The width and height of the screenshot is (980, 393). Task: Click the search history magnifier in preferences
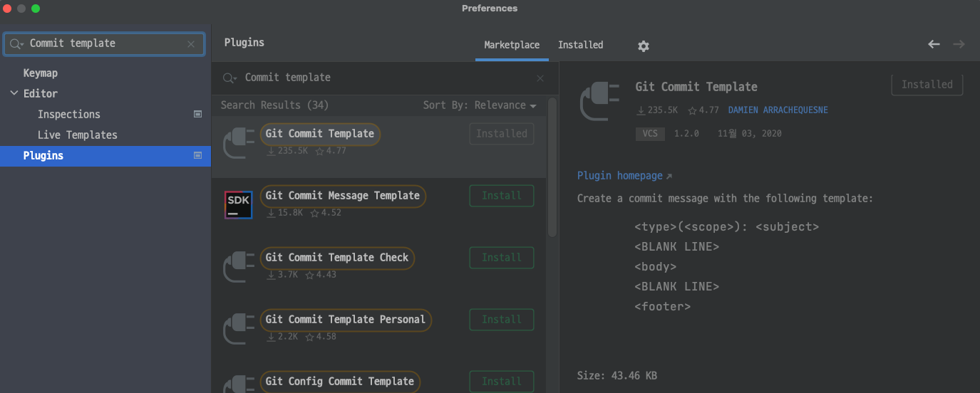click(17, 44)
